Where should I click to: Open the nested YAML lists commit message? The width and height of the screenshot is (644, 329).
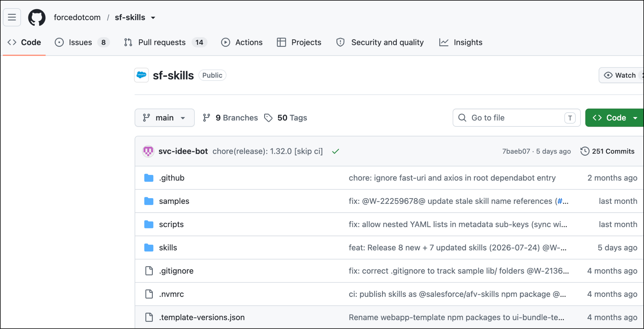[x=458, y=224]
